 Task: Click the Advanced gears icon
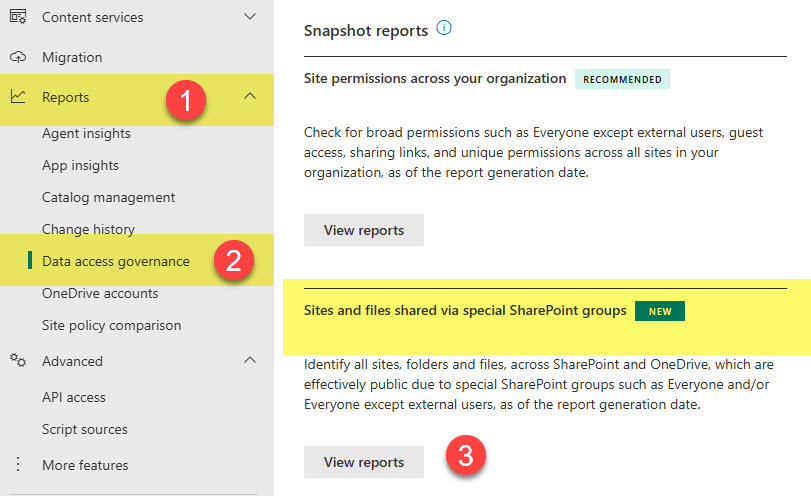coord(18,360)
